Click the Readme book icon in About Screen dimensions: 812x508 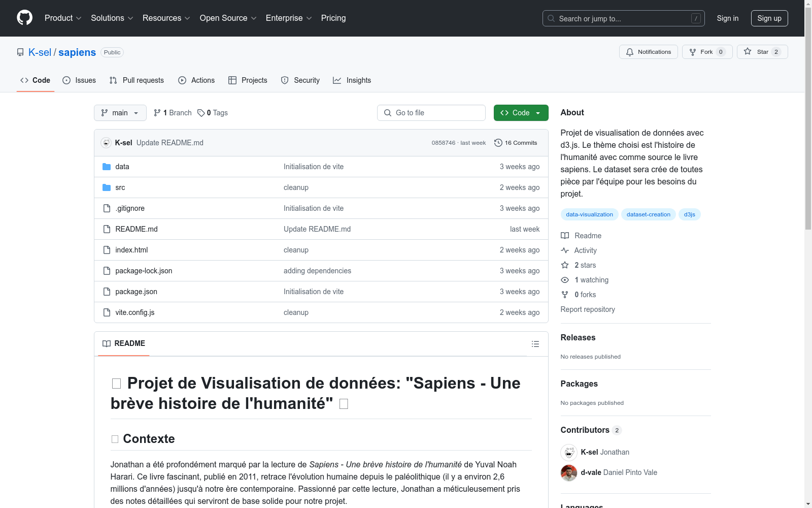[x=565, y=236]
